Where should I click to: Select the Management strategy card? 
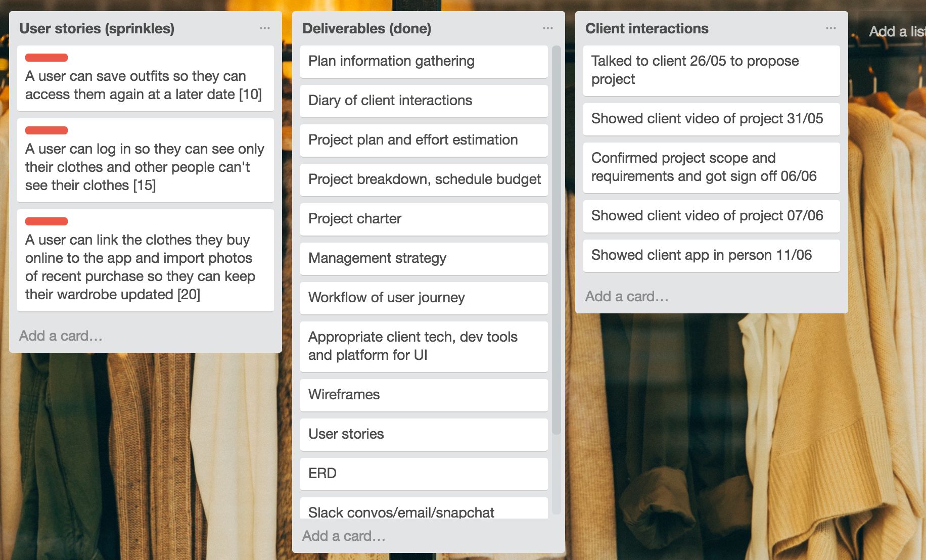tap(424, 258)
